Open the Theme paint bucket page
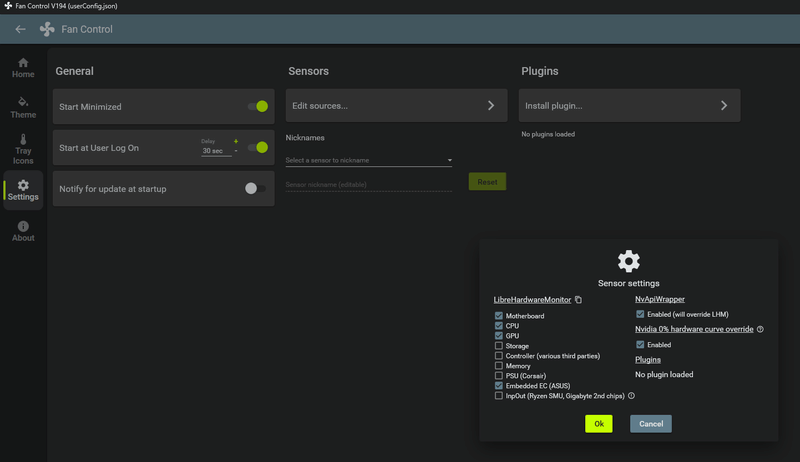Image resolution: width=800 pixels, height=462 pixels. pyautogui.click(x=23, y=107)
